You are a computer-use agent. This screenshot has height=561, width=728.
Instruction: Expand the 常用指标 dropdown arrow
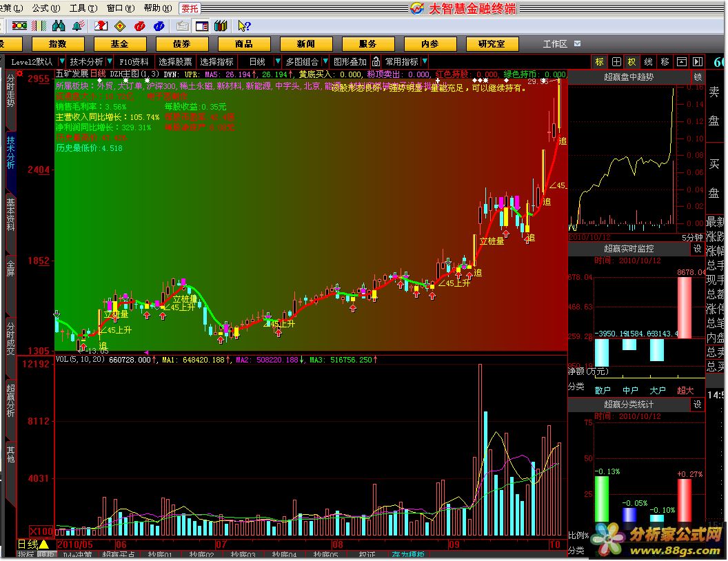coord(425,62)
